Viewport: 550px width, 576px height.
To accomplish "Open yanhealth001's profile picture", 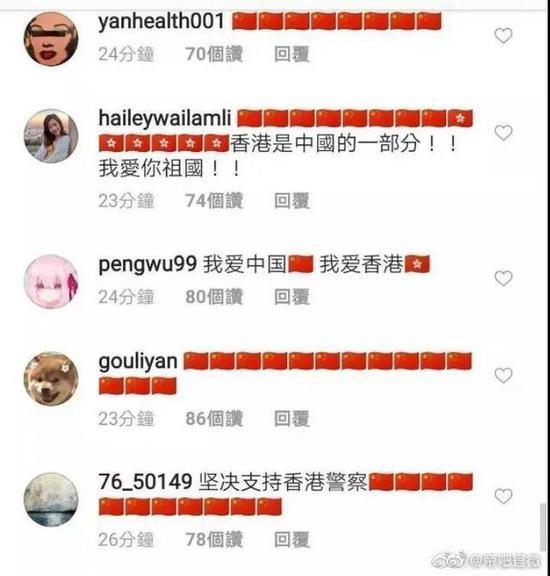I will tap(51, 39).
